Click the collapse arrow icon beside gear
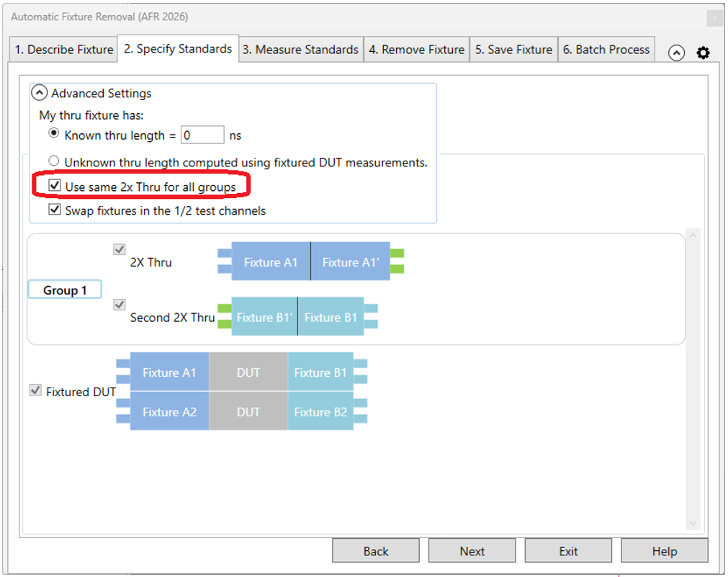This screenshot has width=728, height=577. click(676, 53)
